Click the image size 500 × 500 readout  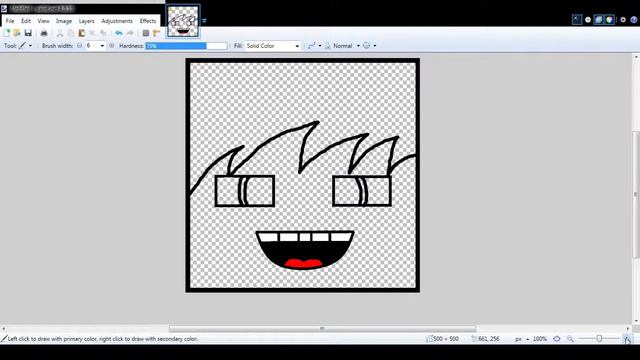(x=442, y=339)
